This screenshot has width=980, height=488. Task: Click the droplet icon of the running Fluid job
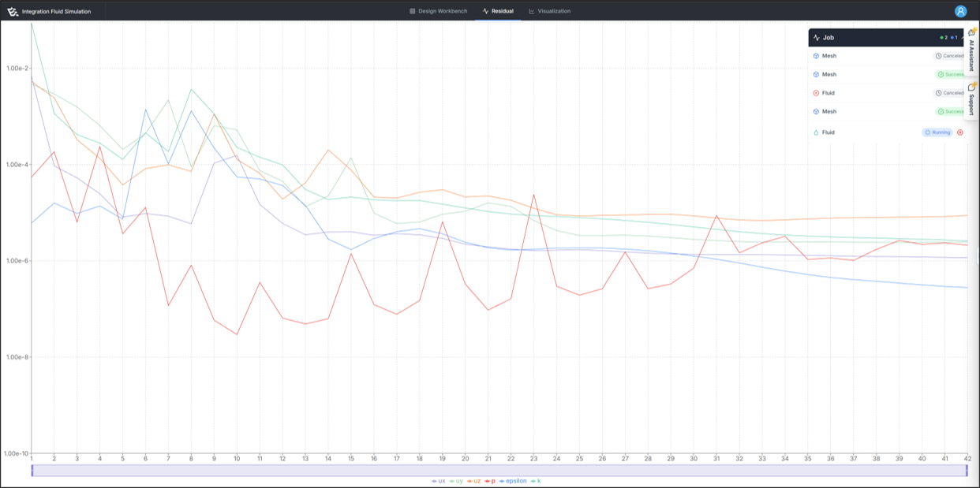coord(816,132)
